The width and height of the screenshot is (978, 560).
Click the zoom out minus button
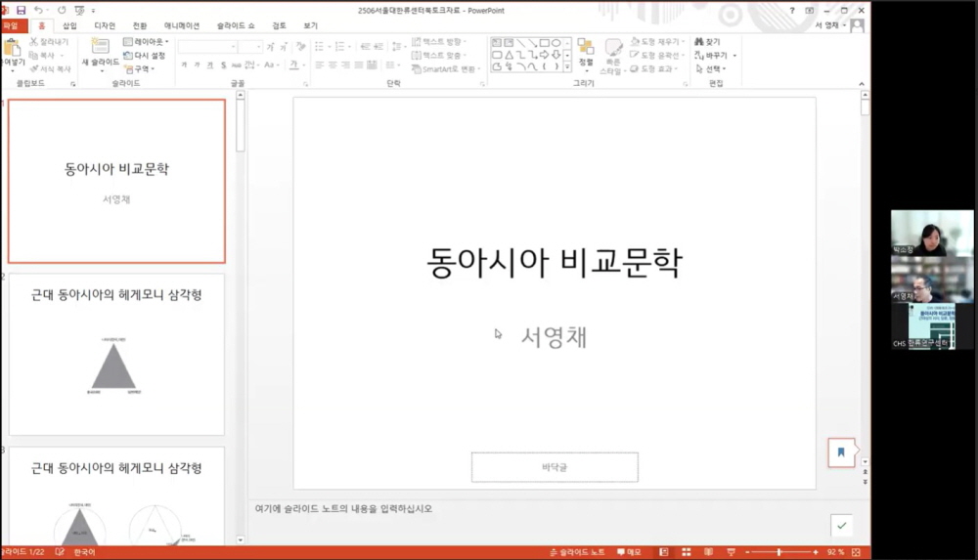pos(747,552)
